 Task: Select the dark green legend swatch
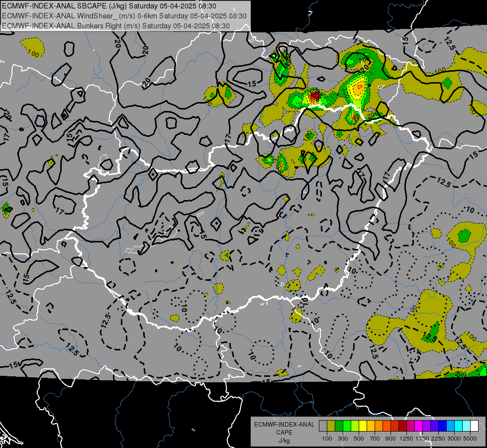(x=339, y=426)
